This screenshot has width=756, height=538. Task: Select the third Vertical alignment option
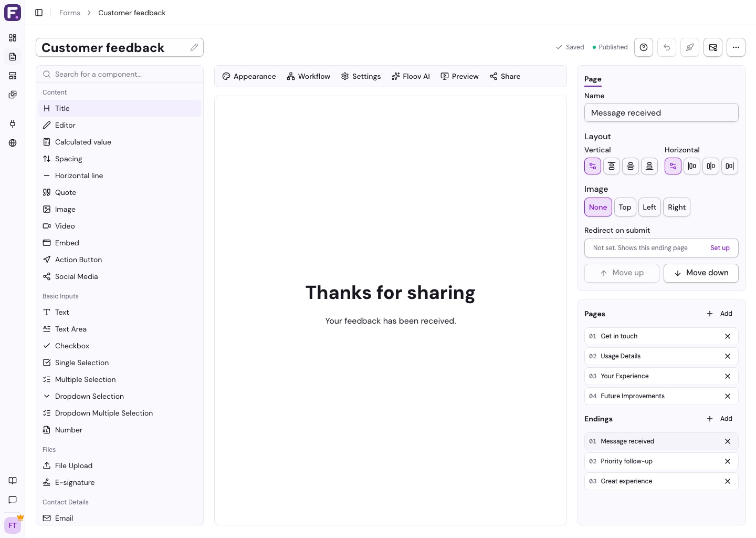point(631,166)
